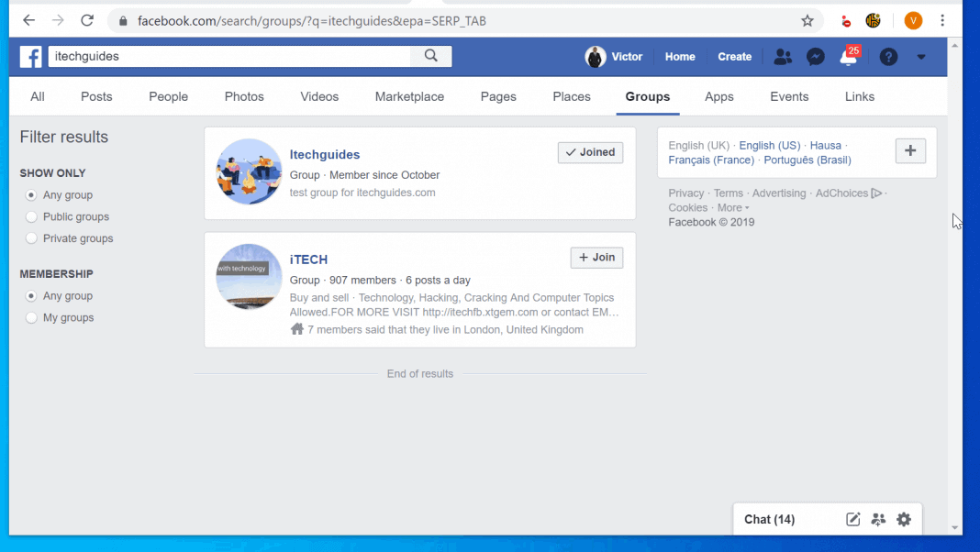This screenshot has width=980, height=552.
Task: Open chat settings gear
Action: tap(904, 520)
